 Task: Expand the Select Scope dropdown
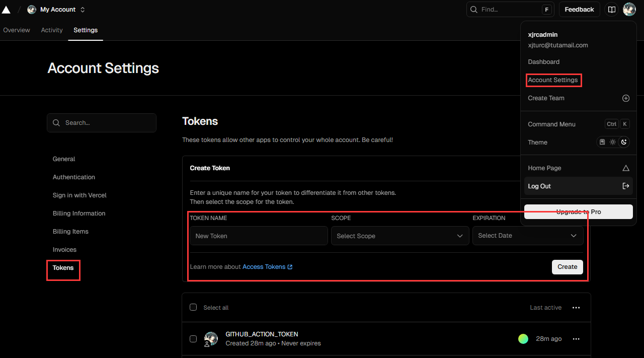coord(399,236)
